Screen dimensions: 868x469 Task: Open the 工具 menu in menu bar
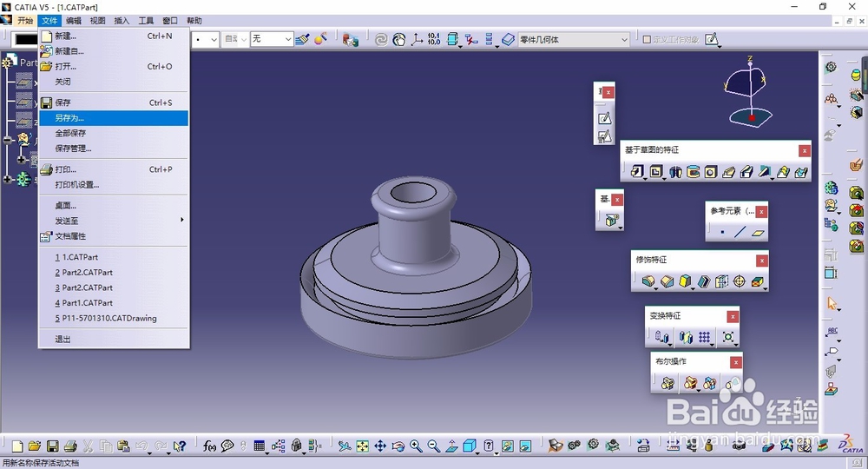146,21
